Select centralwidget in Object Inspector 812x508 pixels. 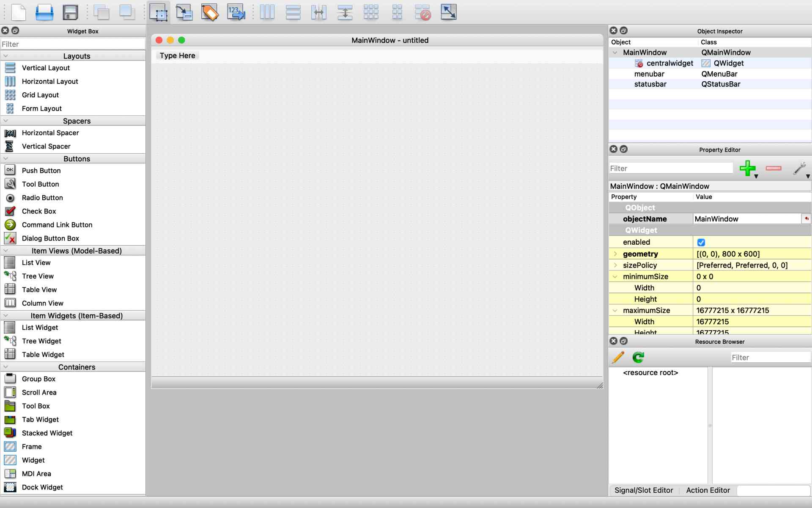pos(670,63)
